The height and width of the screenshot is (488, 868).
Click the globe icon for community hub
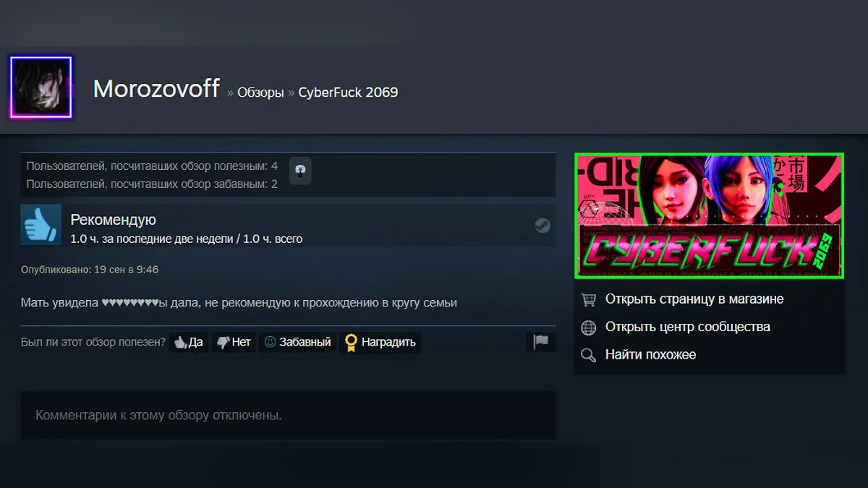589,328
